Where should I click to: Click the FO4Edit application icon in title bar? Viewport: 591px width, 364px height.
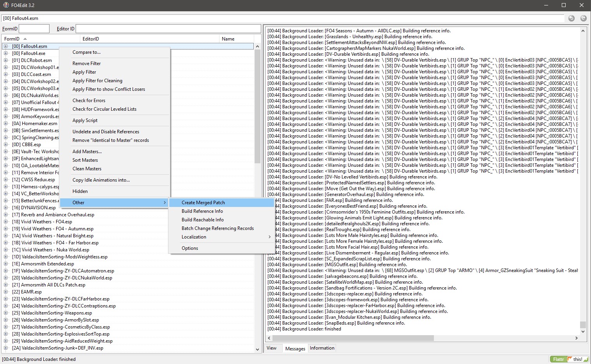[6, 5]
